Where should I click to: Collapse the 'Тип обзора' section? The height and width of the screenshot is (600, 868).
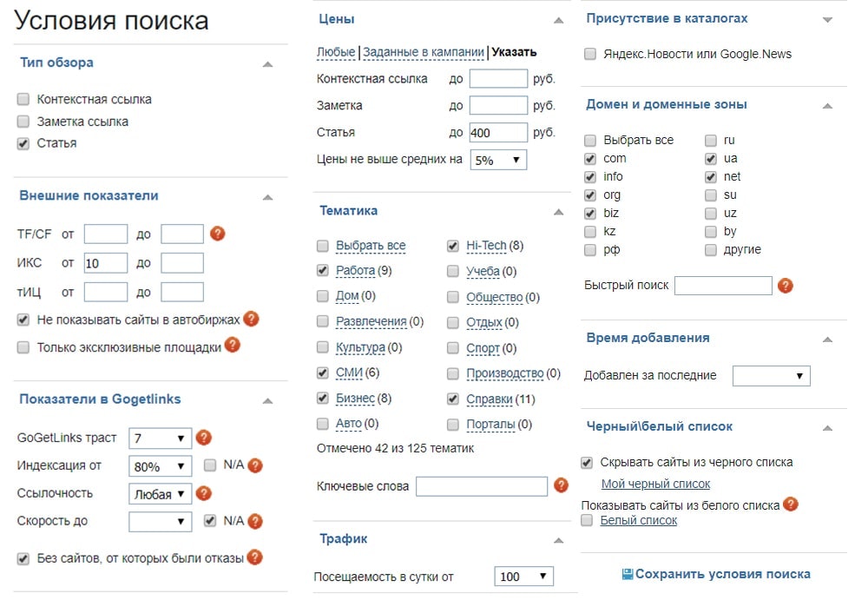click(x=269, y=63)
